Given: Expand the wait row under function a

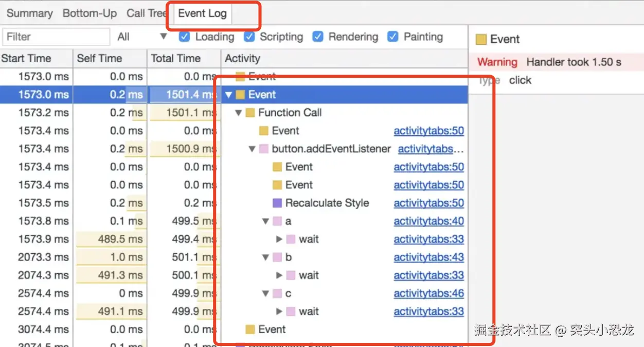Looking at the screenshot, I should [x=279, y=239].
